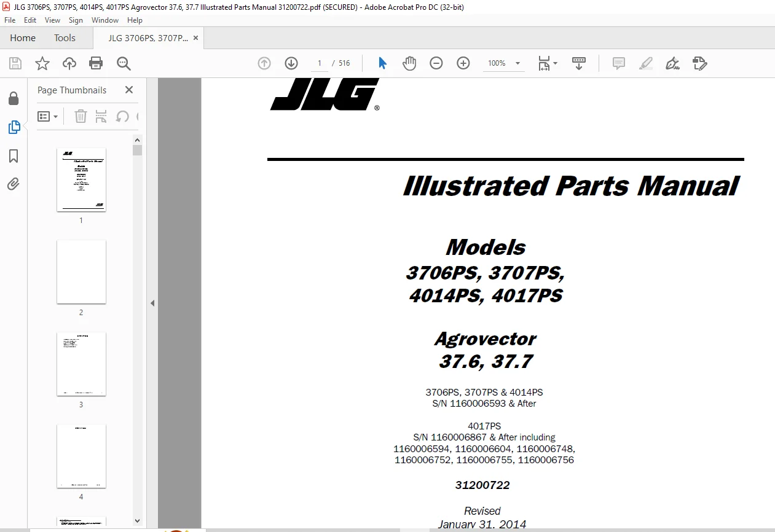Click the Request signatures icon
This screenshot has height=532, width=775.
(x=700, y=63)
